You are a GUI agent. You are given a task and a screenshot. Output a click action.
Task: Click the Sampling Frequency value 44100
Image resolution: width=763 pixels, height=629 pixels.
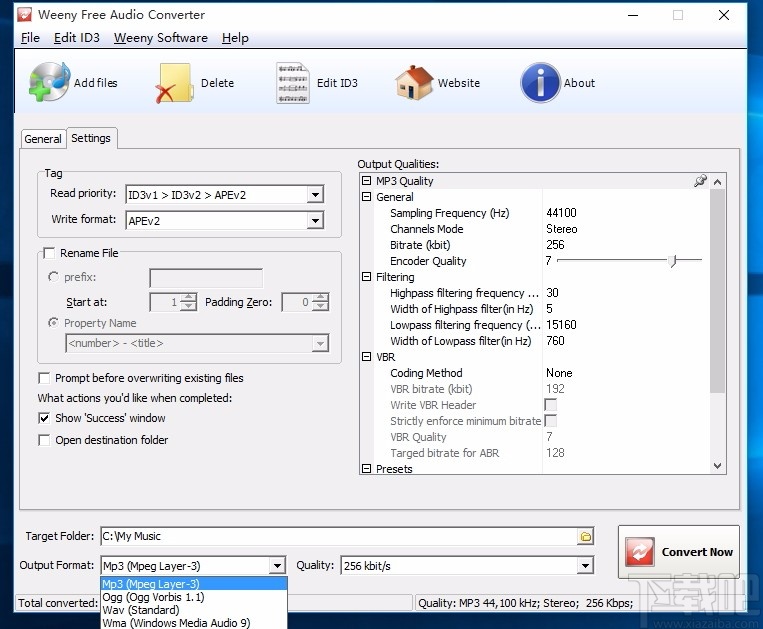point(561,213)
